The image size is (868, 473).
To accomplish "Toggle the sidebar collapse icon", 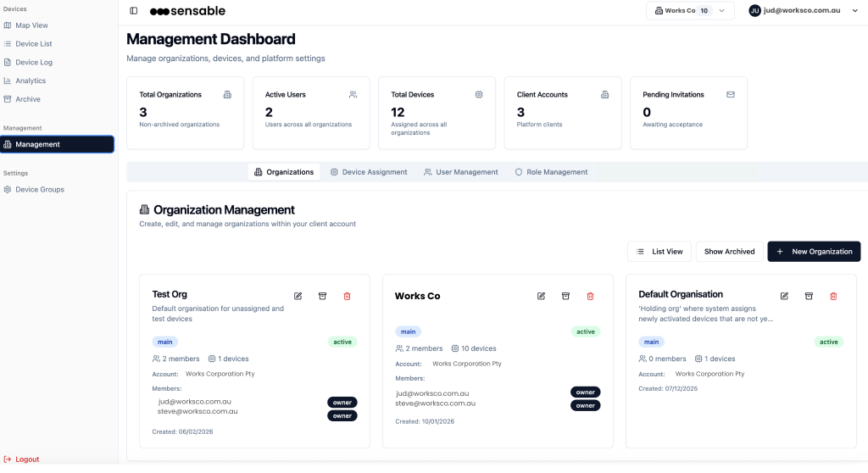I will (x=133, y=10).
